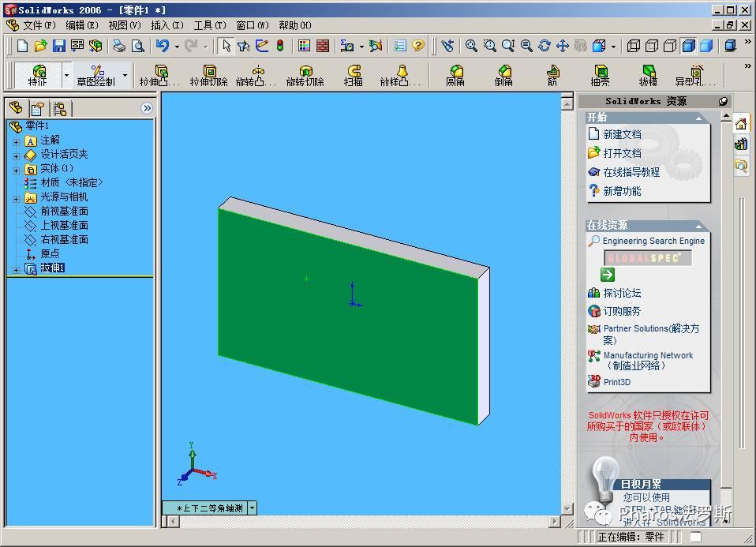Click the Rebuild traffic light icon
The width and height of the screenshot is (756, 547).
(x=280, y=46)
